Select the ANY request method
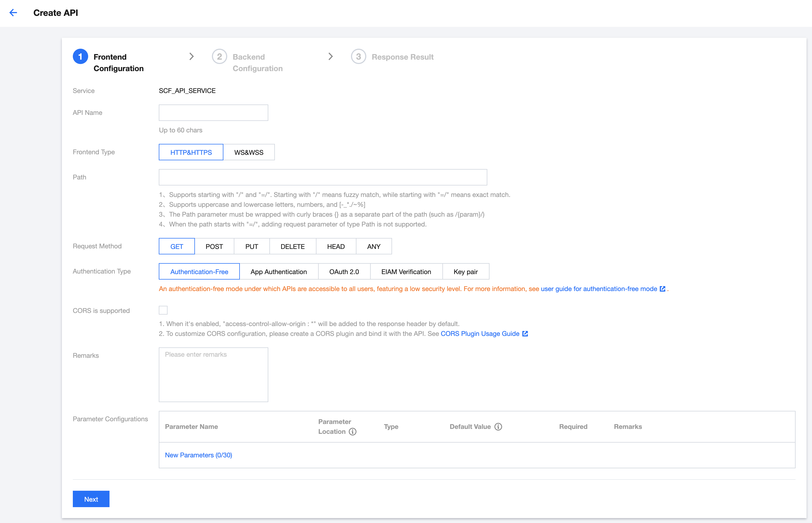Image resolution: width=812 pixels, height=523 pixels. tap(373, 246)
